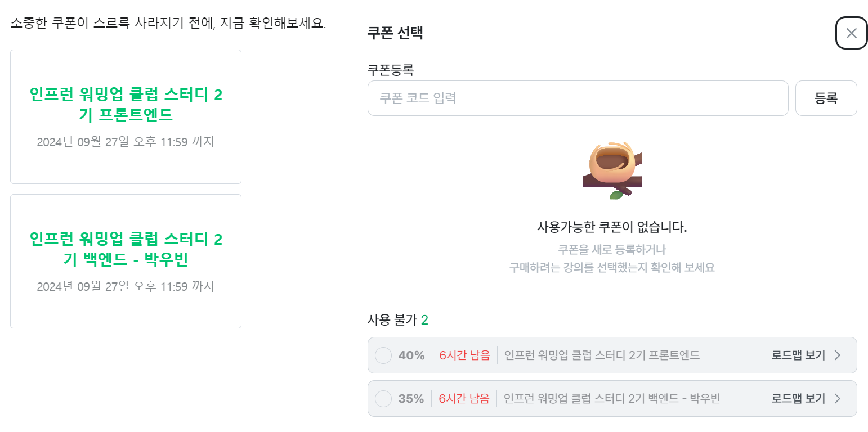Select the 40% coupon radio button
The width and height of the screenshot is (868, 432).
pyautogui.click(x=383, y=355)
